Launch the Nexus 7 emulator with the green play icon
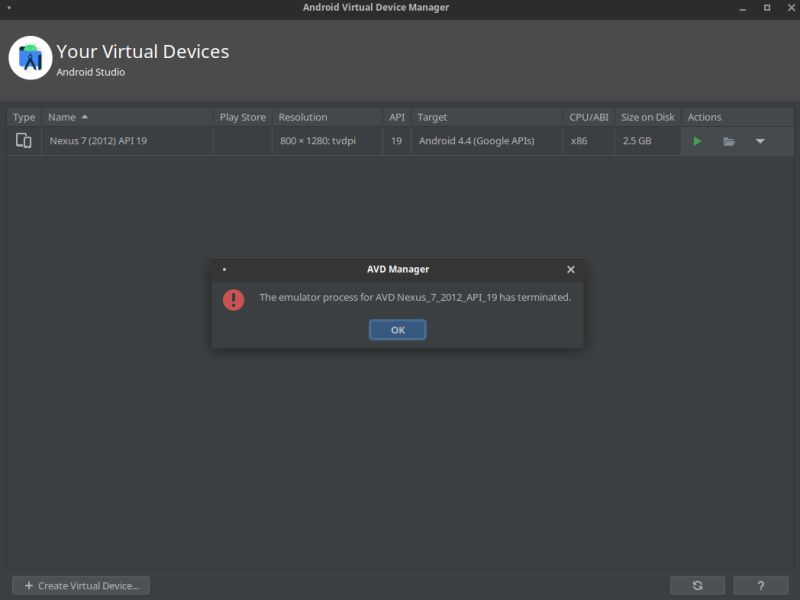The image size is (800, 600). pos(697,141)
